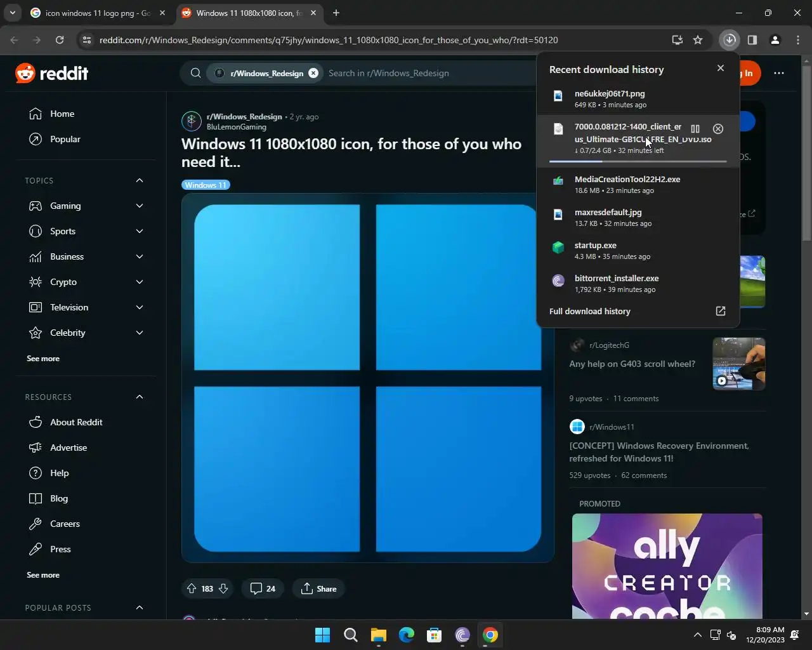Expand the Gaming topic

click(x=140, y=206)
